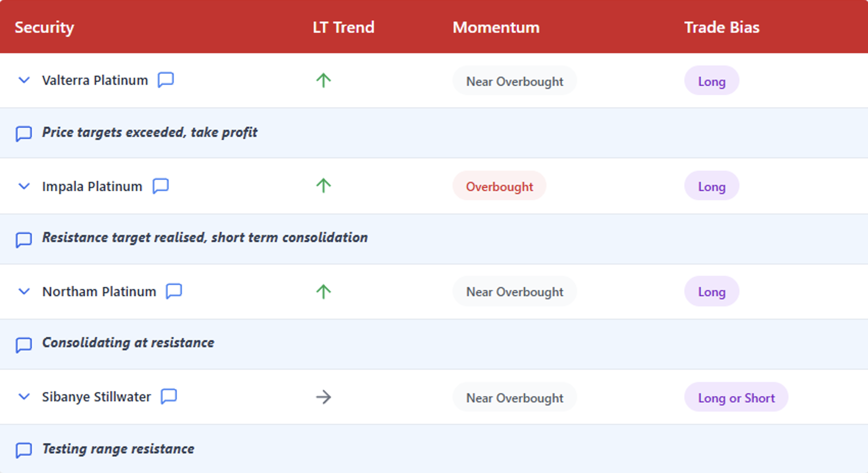Viewport: 868px width, 473px height.
Task: Click the 'Long or Short' badge for Sibanye
Action: [x=736, y=397]
